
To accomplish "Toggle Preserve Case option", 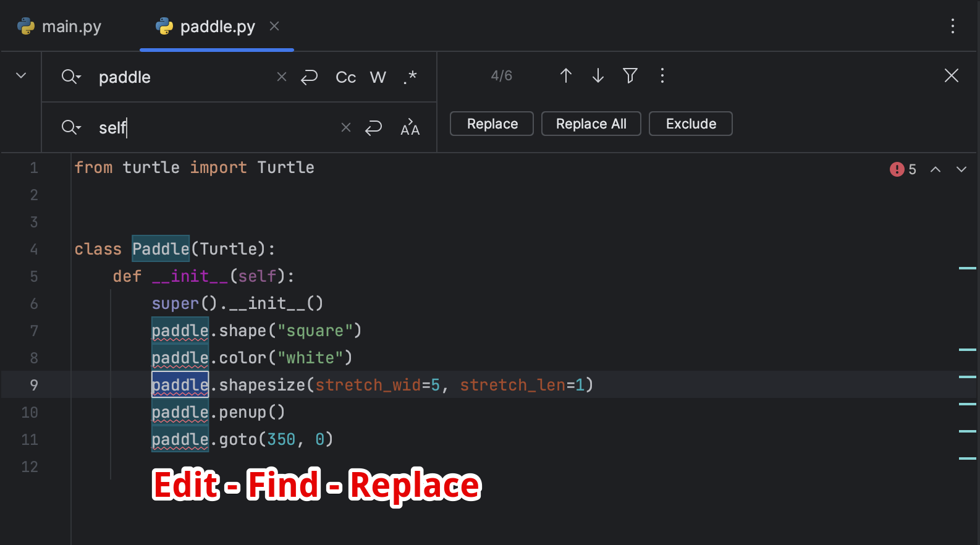I will [410, 127].
